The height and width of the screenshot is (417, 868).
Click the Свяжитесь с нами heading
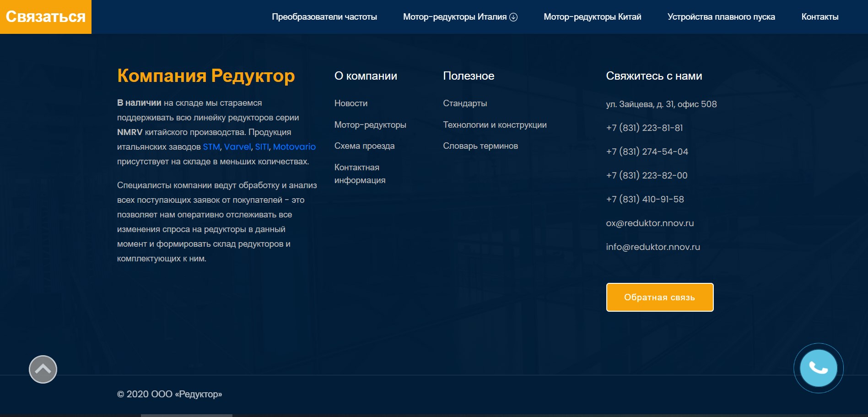point(654,76)
